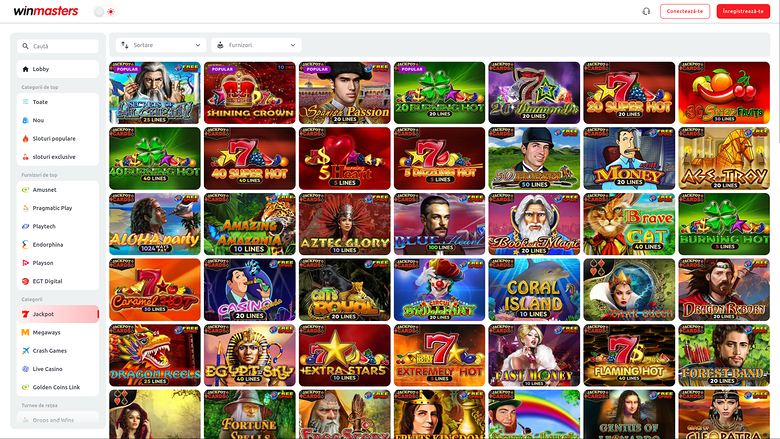Click the Conectează-te button
The width and height of the screenshot is (780, 439).
(684, 11)
